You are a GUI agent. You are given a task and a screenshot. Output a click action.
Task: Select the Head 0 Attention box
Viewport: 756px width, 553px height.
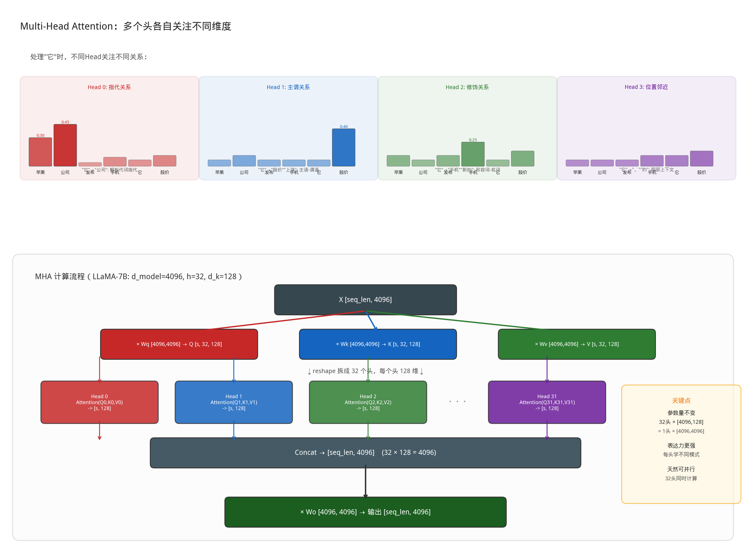click(x=99, y=402)
